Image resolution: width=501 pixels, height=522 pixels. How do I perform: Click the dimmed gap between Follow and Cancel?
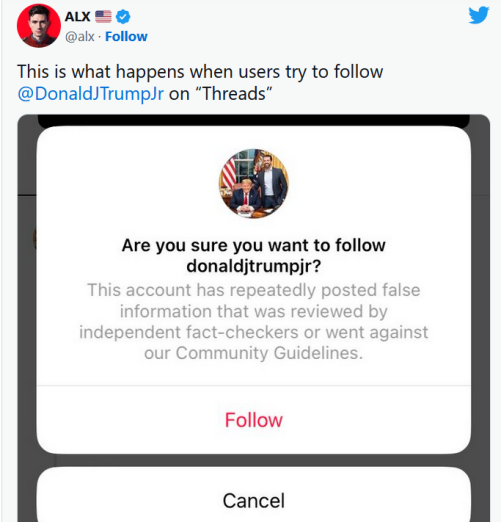(x=254, y=460)
